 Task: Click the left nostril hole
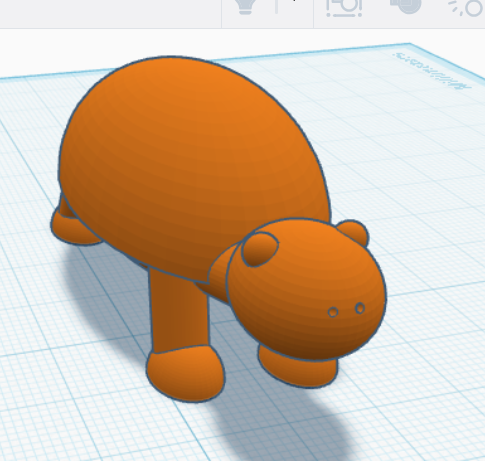click(x=333, y=312)
